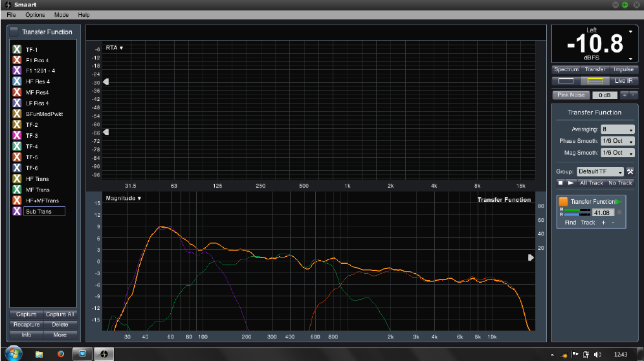Select the single-pane view layout icon
Image resolution: width=644 pixels, height=361 pixels.
point(566,81)
